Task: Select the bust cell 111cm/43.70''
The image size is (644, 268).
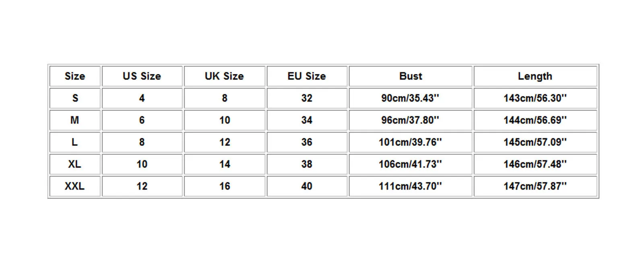Action: click(410, 186)
